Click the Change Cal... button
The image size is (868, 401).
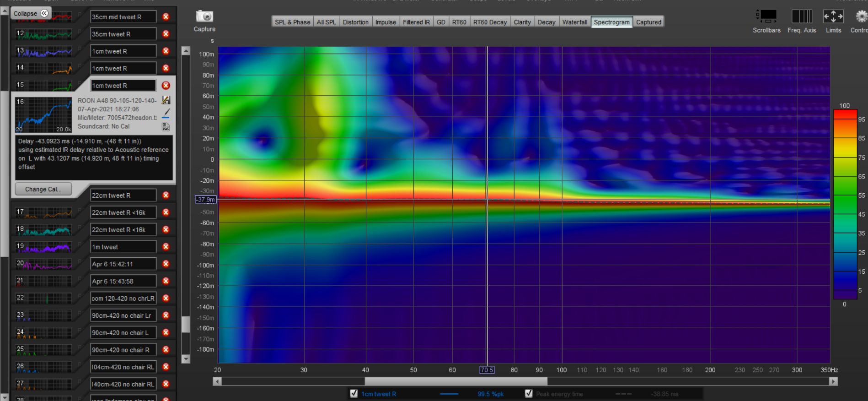click(43, 189)
